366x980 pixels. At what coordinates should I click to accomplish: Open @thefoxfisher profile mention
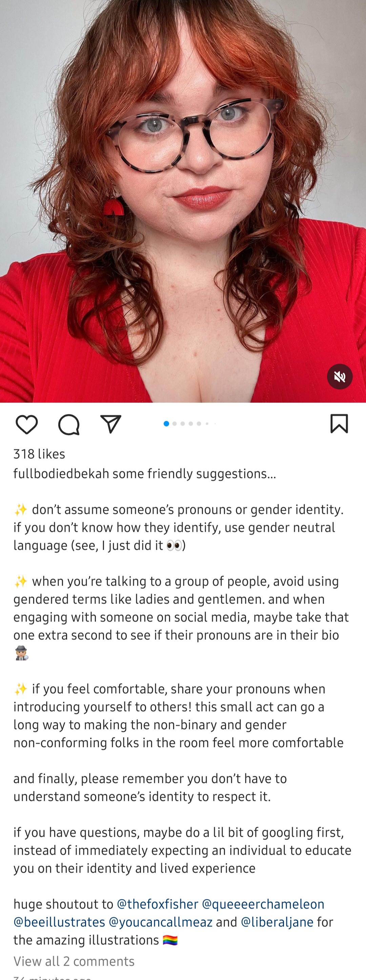click(x=157, y=904)
